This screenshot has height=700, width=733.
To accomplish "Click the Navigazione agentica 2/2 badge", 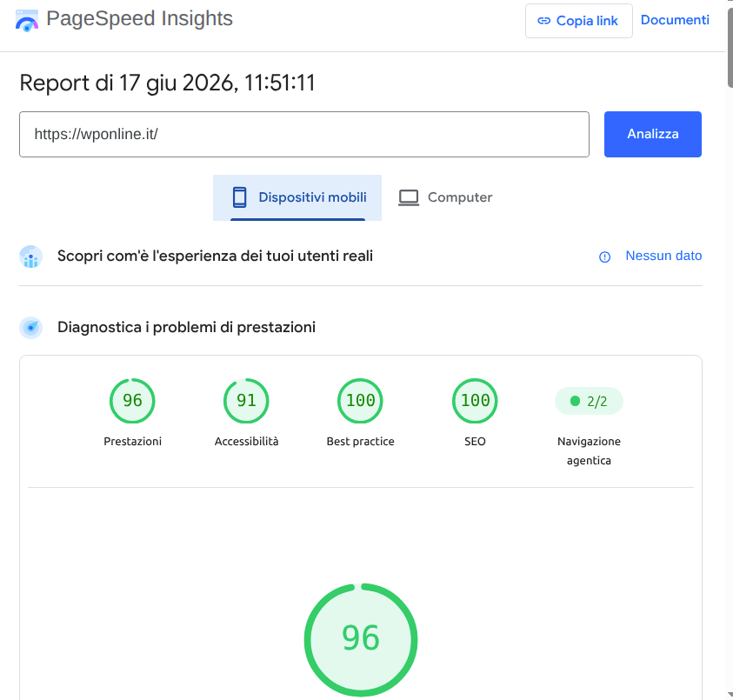I will 589,401.
